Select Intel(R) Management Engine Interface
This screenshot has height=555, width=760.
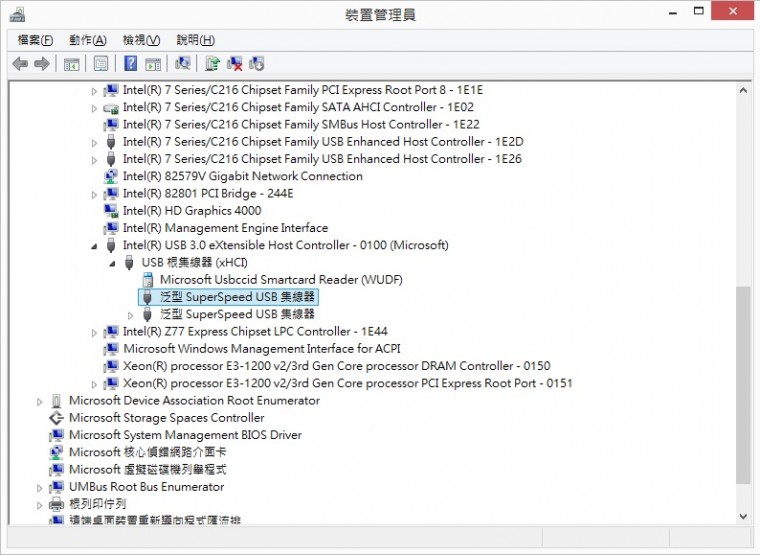[x=225, y=228]
